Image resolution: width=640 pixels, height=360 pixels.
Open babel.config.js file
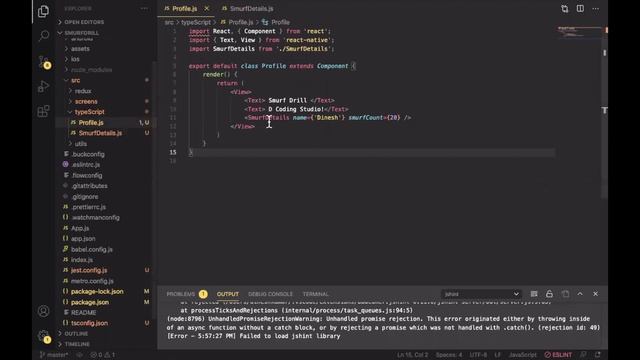point(91,249)
